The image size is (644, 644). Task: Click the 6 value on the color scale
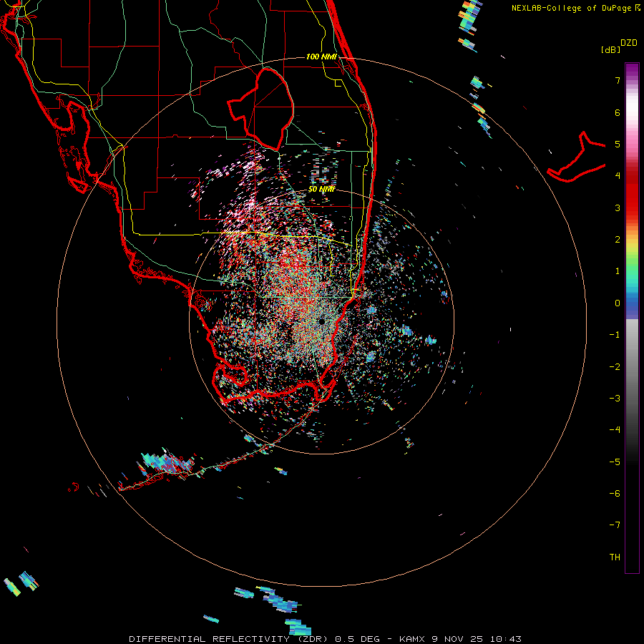tap(618, 112)
